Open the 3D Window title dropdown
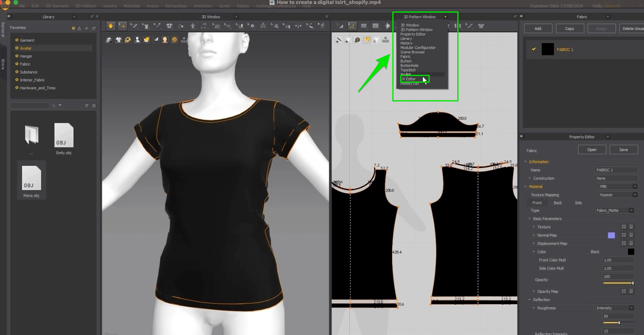Image resolution: width=644 pixels, height=335 pixels. (x=237, y=17)
